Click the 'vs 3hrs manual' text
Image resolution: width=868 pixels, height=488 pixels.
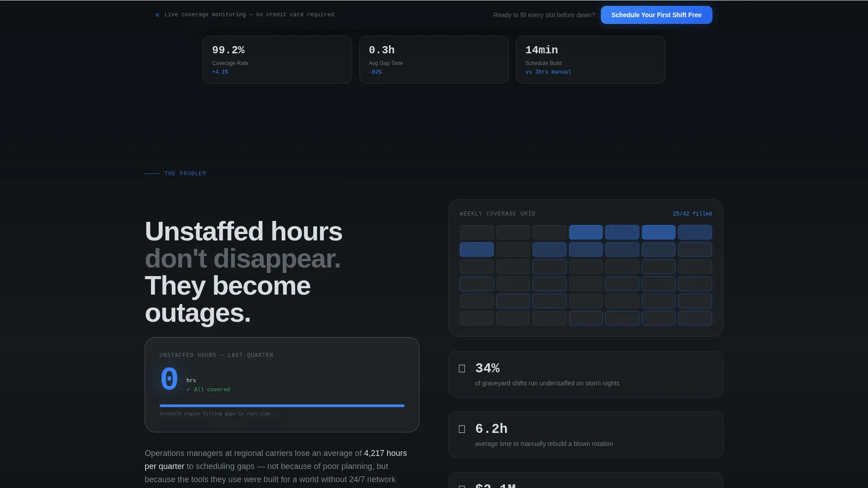[x=548, y=72]
